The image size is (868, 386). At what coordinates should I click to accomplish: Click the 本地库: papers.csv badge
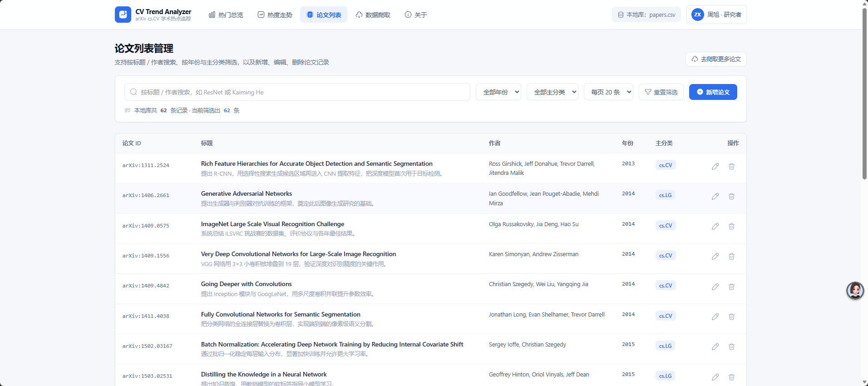click(646, 15)
